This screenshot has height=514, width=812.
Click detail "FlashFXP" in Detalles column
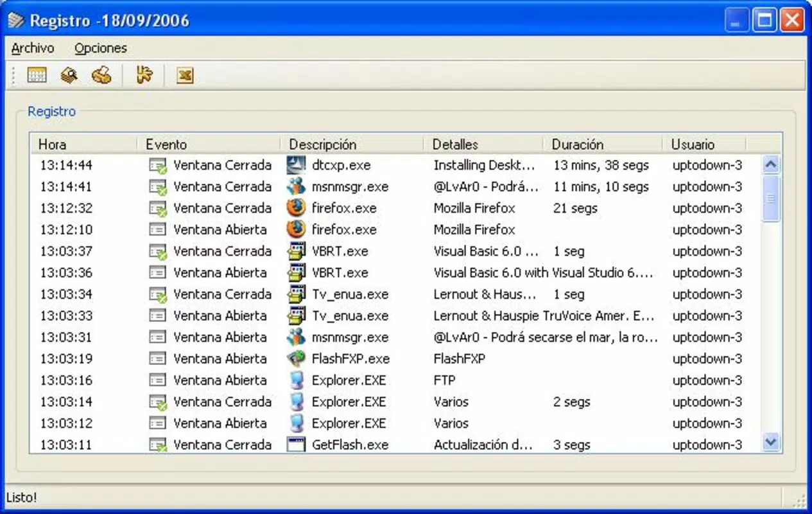pyautogui.click(x=459, y=359)
